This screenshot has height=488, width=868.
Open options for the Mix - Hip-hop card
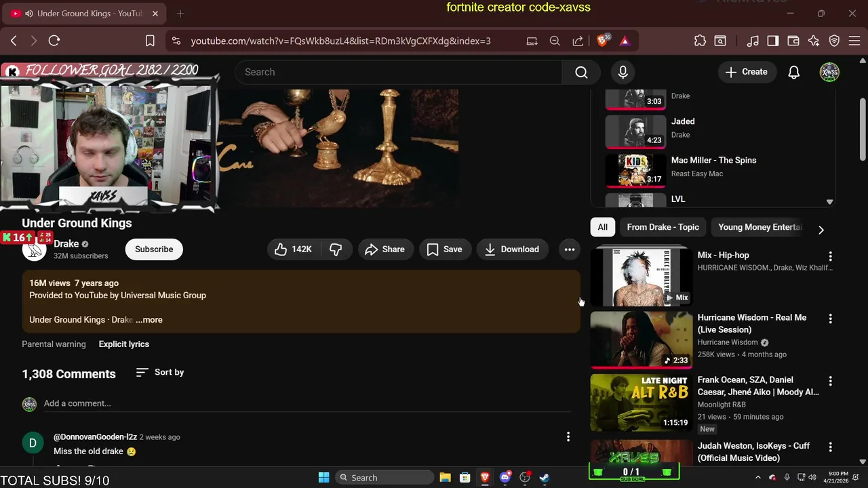click(x=830, y=256)
